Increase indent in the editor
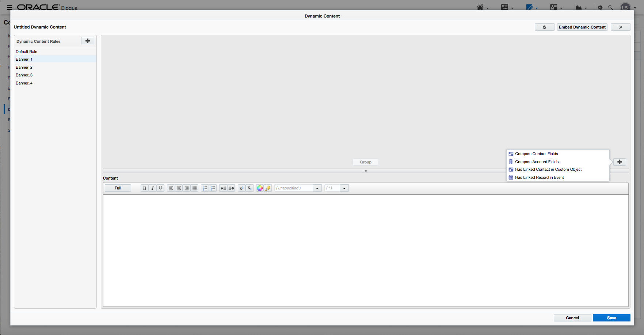 pyautogui.click(x=223, y=188)
